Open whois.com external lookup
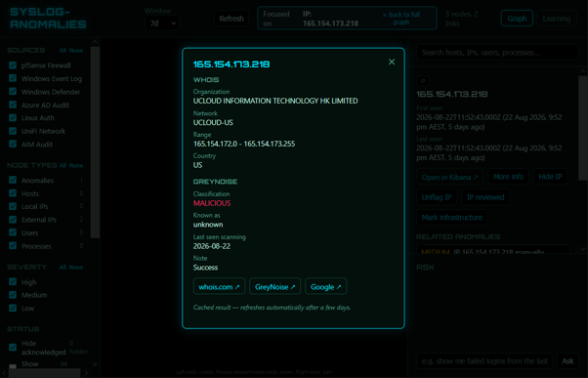This screenshot has width=588, height=378. click(x=219, y=286)
